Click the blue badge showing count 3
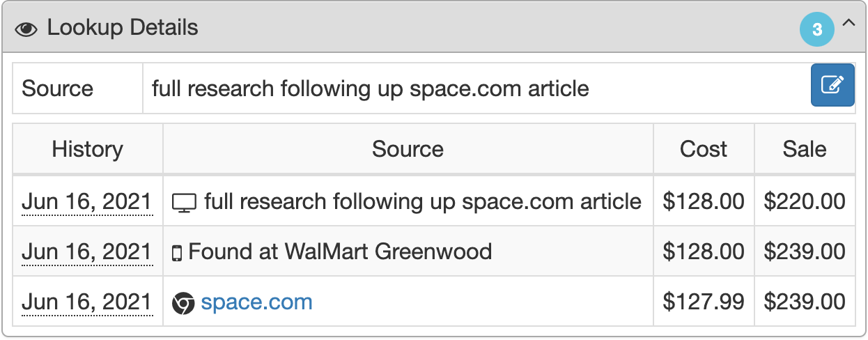This screenshot has width=868, height=340. coord(817,30)
